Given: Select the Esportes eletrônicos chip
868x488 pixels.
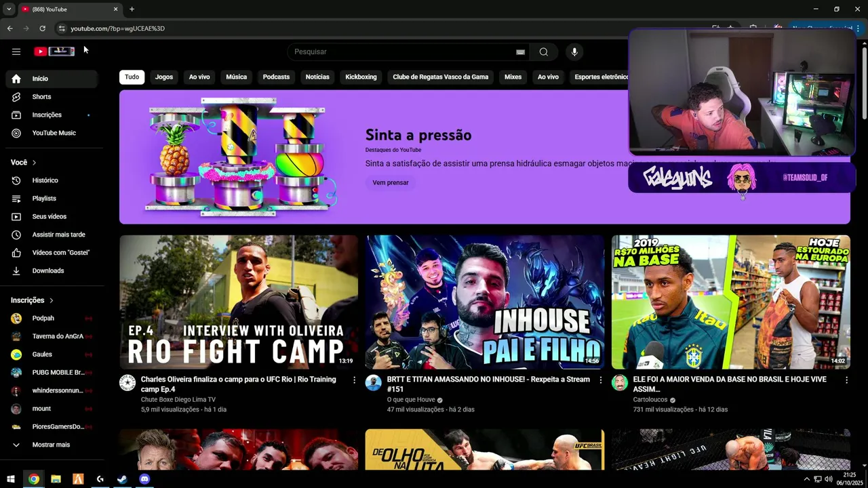Looking at the screenshot, I should (601, 77).
